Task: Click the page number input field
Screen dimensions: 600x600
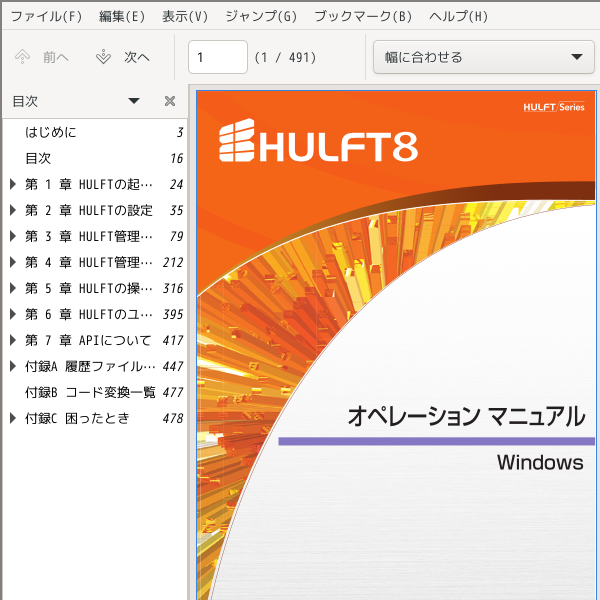Action: pyautogui.click(x=218, y=57)
